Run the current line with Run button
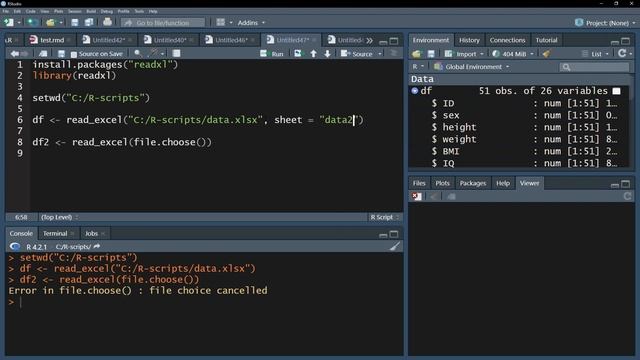 pos(272,53)
